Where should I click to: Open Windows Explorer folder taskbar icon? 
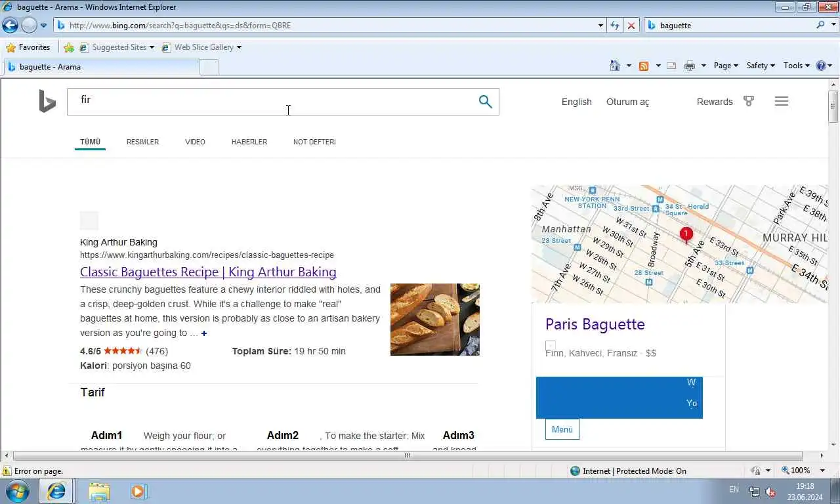coord(99,491)
